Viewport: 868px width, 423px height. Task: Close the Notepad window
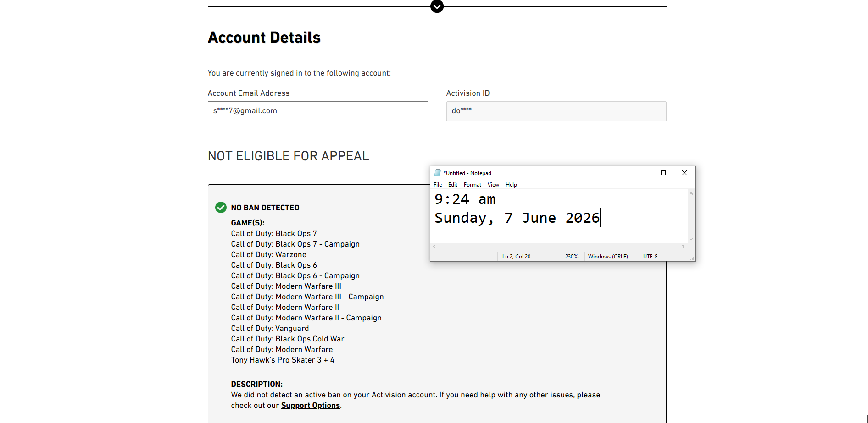click(x=684, y=173)
